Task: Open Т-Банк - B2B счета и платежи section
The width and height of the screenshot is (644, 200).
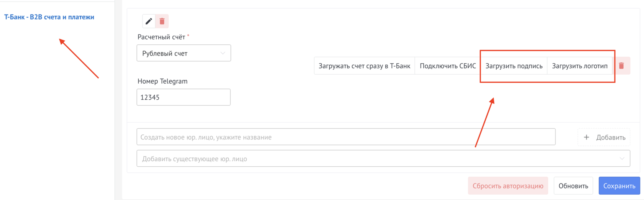Action: [x=49, y=17]
